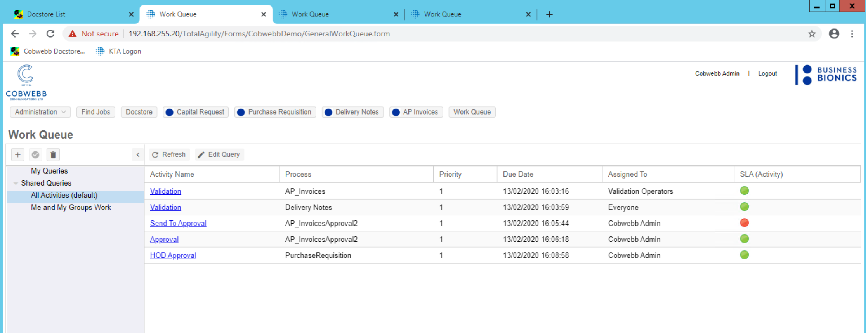The height and width of the screenshot is (335, 868).
Task: Click the Refresh button
Action: [169, 154]
